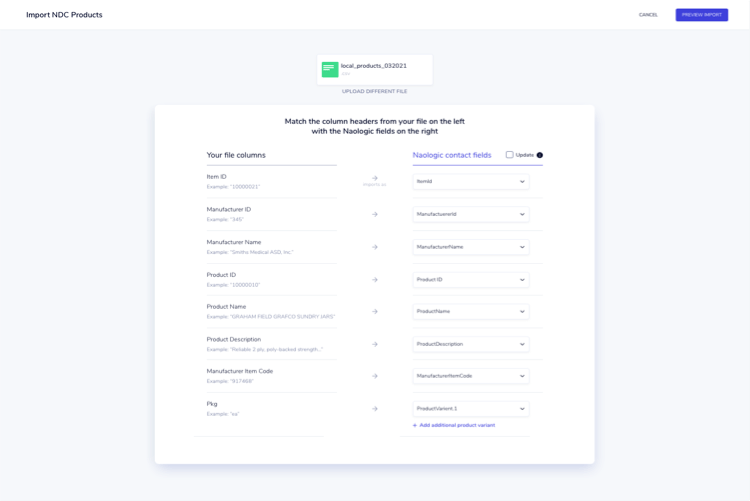Click the Product ID column label

221,275
